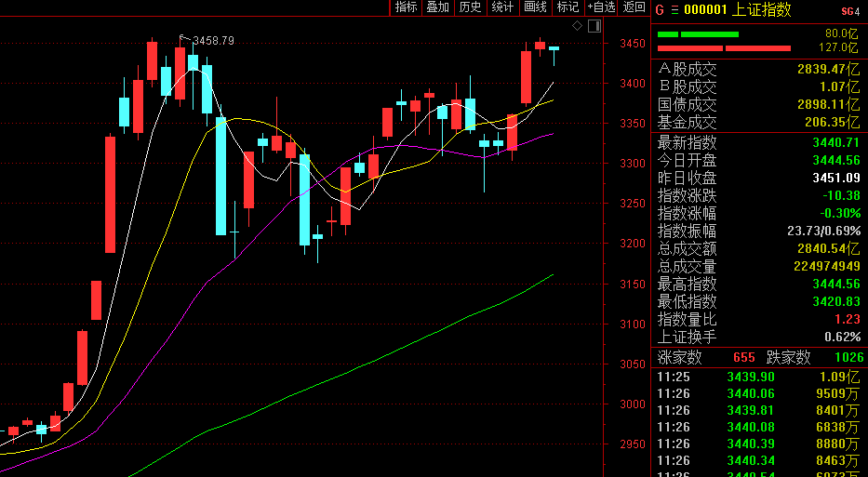Click the 最高指数 row label

687,284
